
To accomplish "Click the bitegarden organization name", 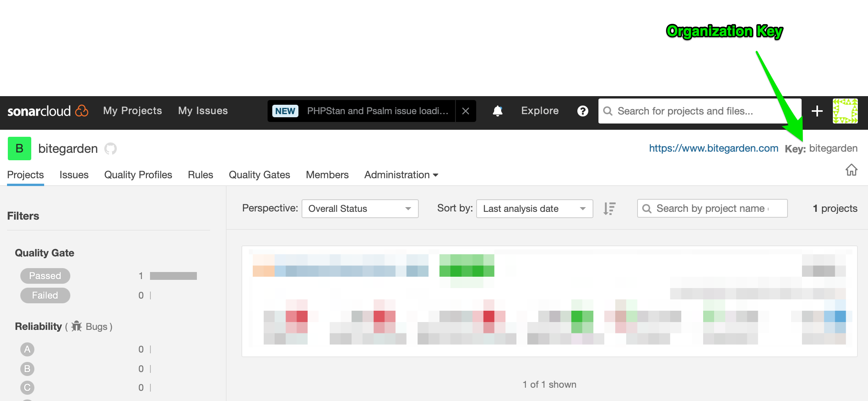I will tap(68, 149).
